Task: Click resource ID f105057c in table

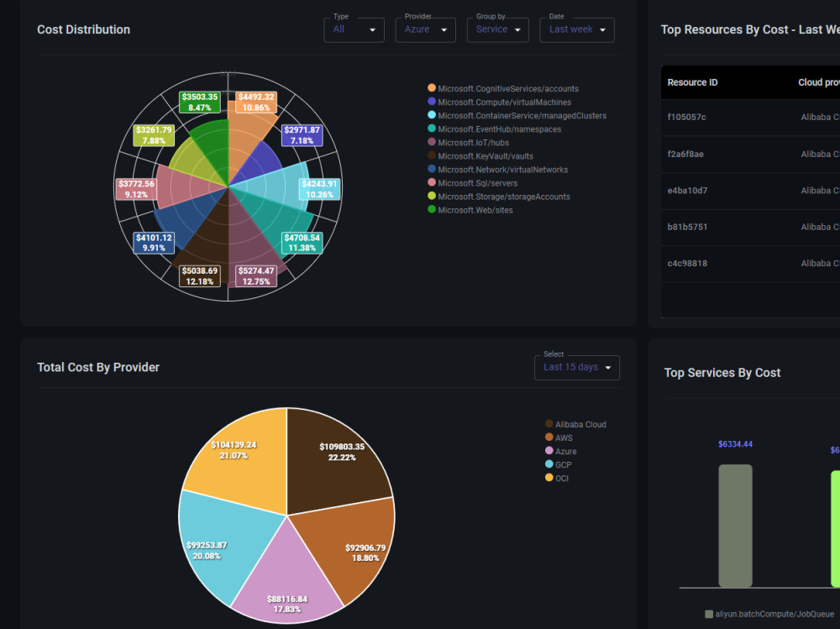Action: coord(686,117)
